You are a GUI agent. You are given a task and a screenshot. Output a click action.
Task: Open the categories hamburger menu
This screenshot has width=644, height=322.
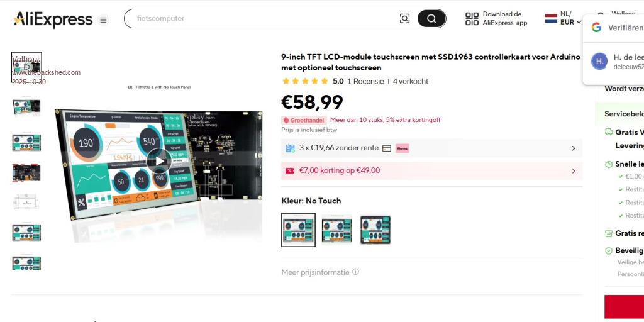tap(104, 19)
